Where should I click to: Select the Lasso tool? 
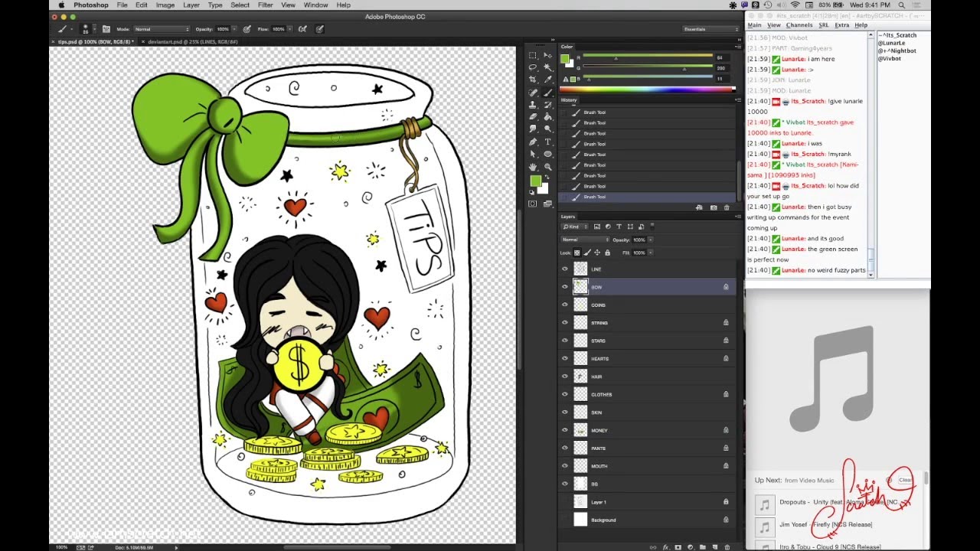pos(534,67)
